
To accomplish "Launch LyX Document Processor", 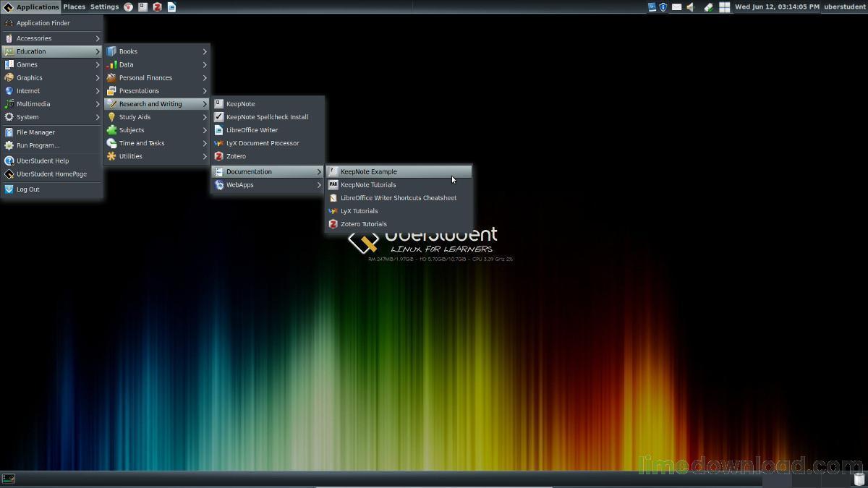I will [263, 143].
